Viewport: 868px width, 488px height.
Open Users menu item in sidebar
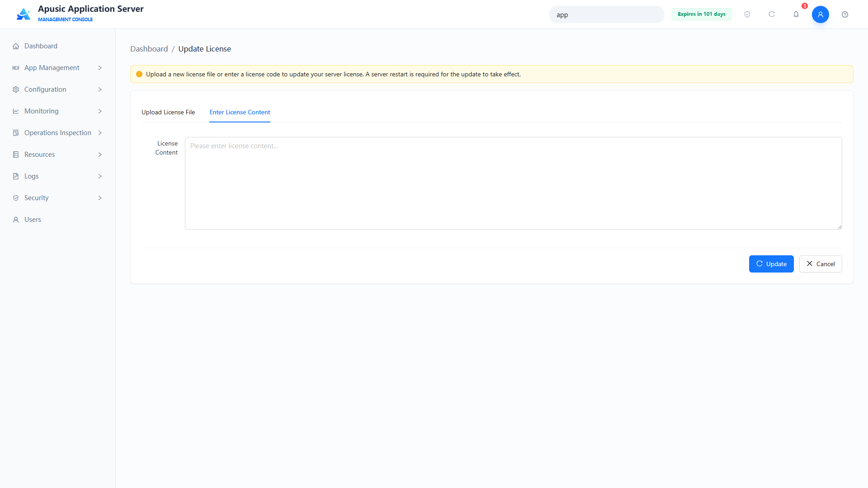pos(58,220)
